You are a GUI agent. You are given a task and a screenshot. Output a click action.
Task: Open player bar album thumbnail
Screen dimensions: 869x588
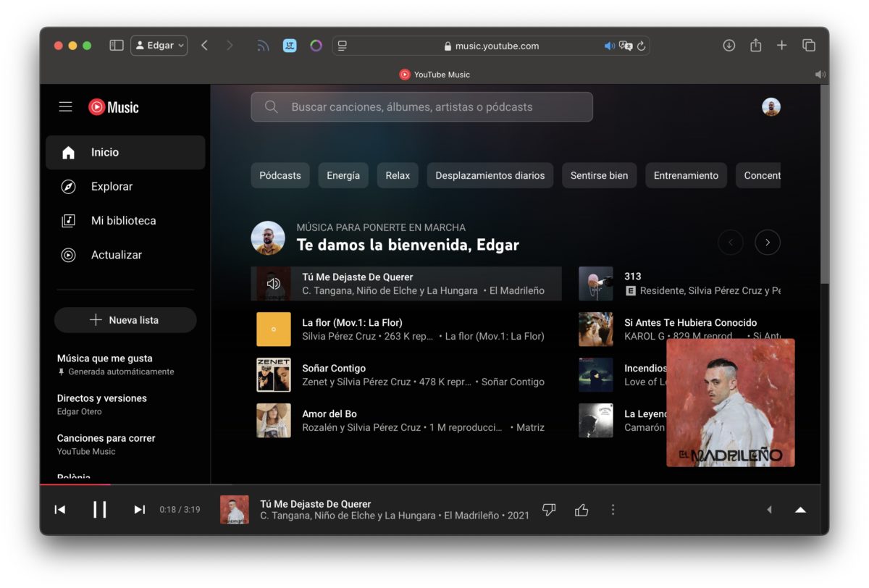[x=235, y=510]
